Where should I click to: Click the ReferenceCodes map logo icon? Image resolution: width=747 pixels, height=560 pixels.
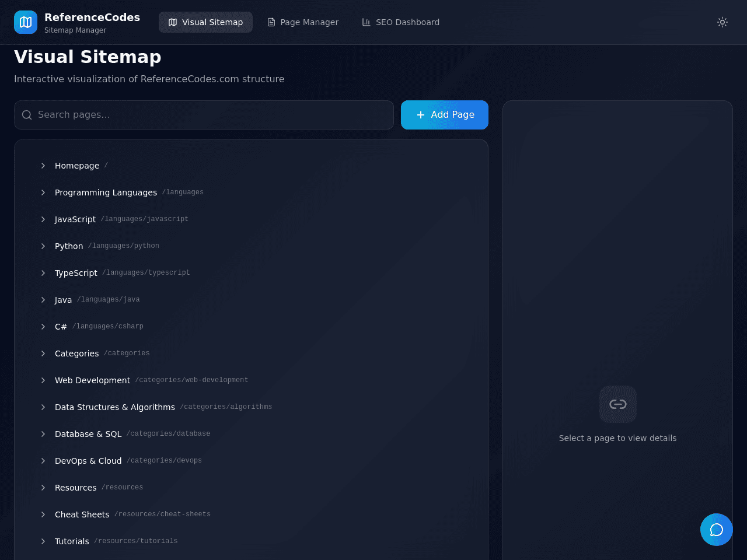pyautogui.click(x=26, y=22)
